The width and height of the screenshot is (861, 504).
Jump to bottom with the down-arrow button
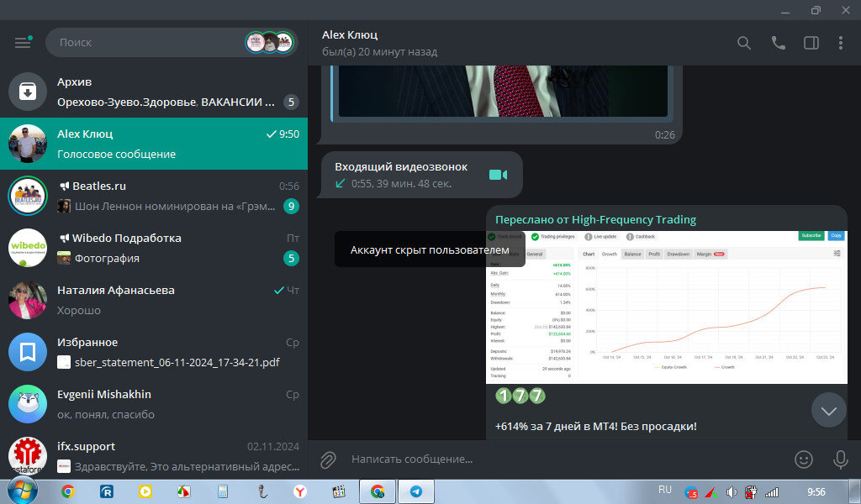click(828, 410)
